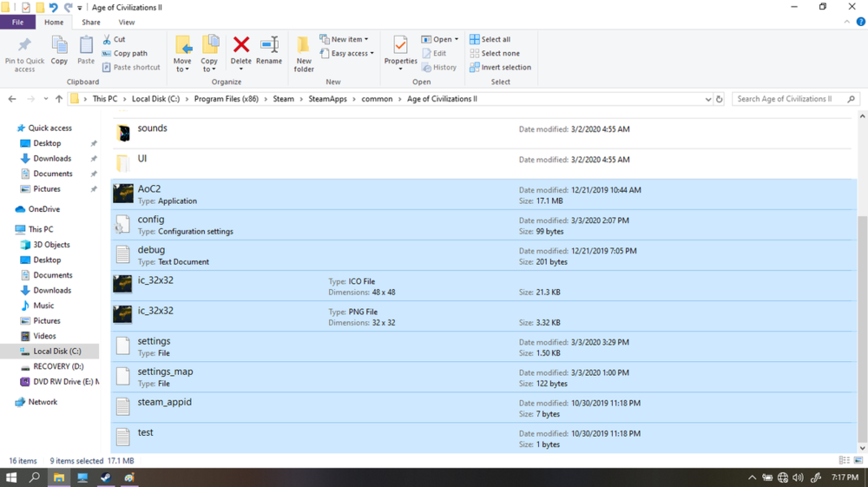
Task: Select the settings_map file
Action: click(x=483, y=377)
